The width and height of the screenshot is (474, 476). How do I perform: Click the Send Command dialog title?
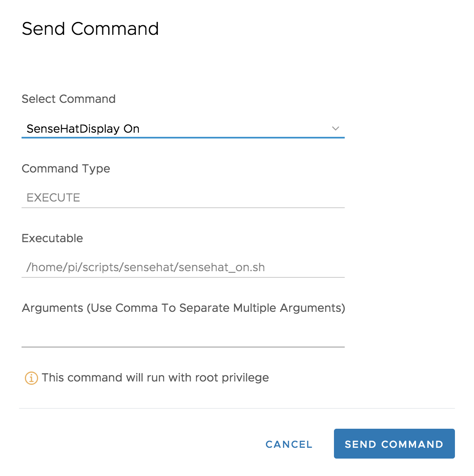pyautogui.click(x=90, y=29)
